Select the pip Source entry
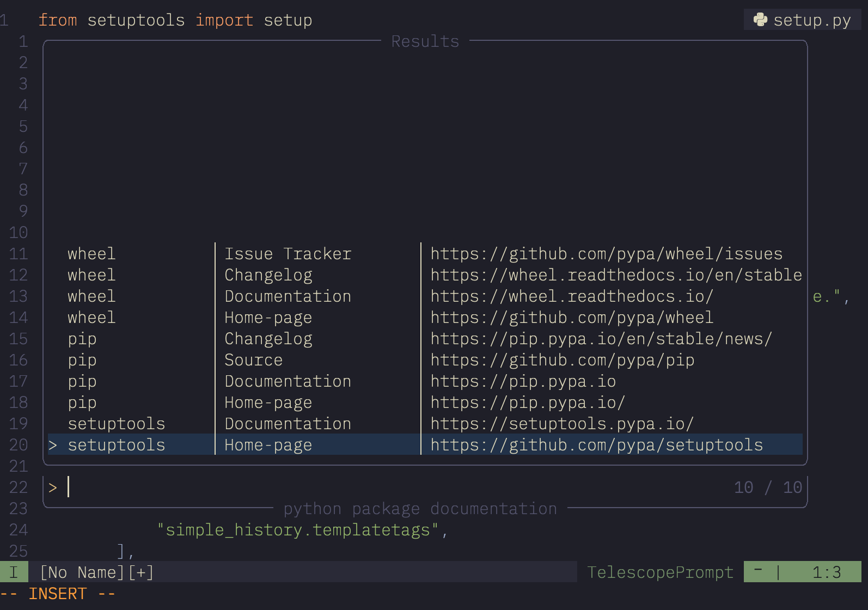Image resolution: width=868 pixels, height=610 pixels. click(x=425, y=360)
